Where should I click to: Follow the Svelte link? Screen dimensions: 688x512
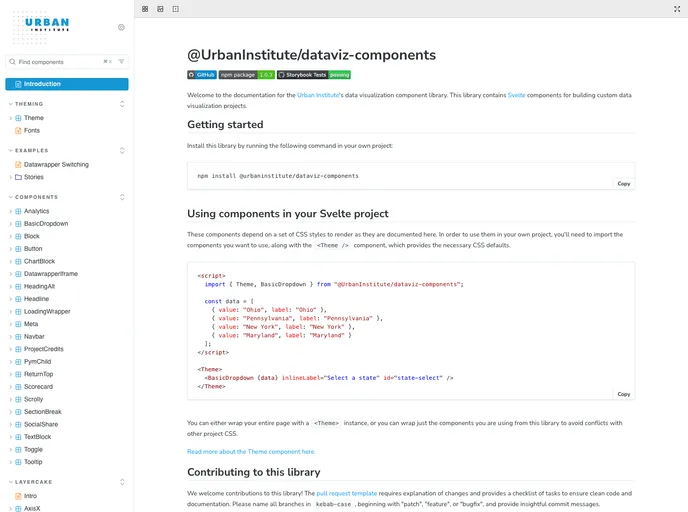click(x=516, y=95)
